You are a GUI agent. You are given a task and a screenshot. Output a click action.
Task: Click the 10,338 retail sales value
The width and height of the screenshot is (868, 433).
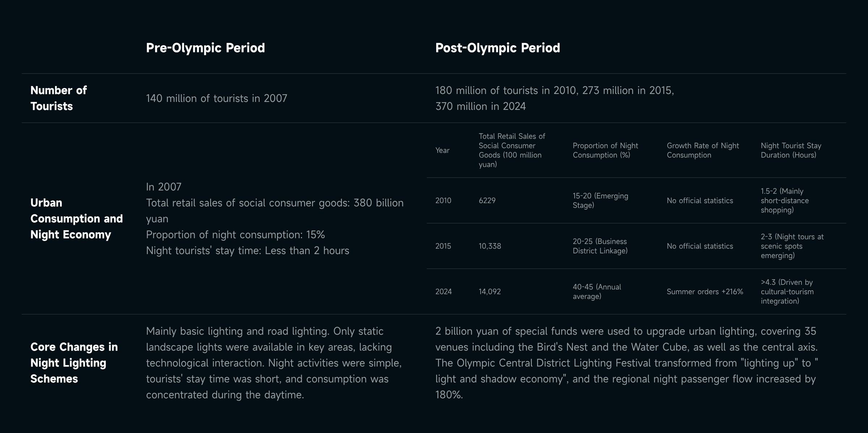coord(490,246)
